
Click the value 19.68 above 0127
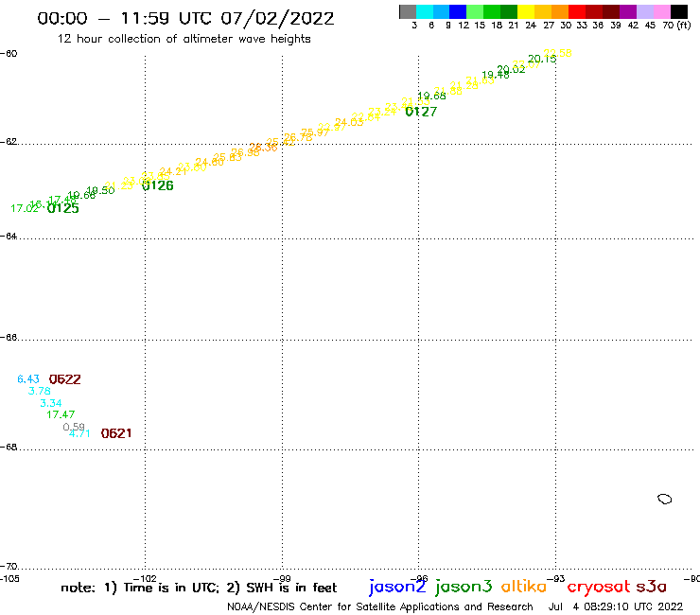coord(431,96)
